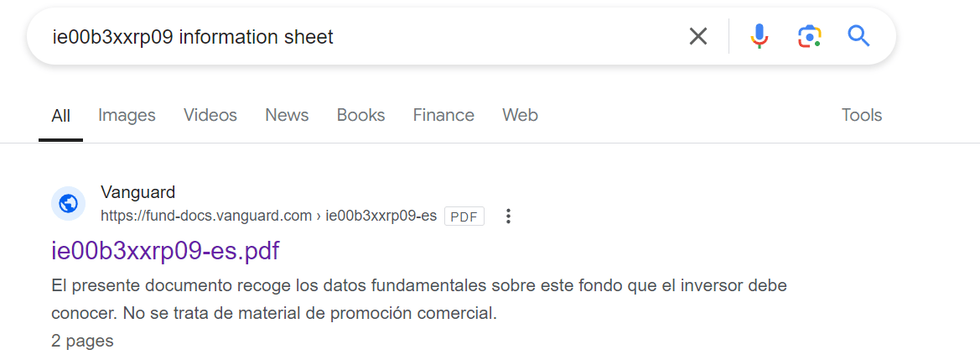Click the Vanguard globe favicon
980x360 pixels.
(x=69, y=204)
